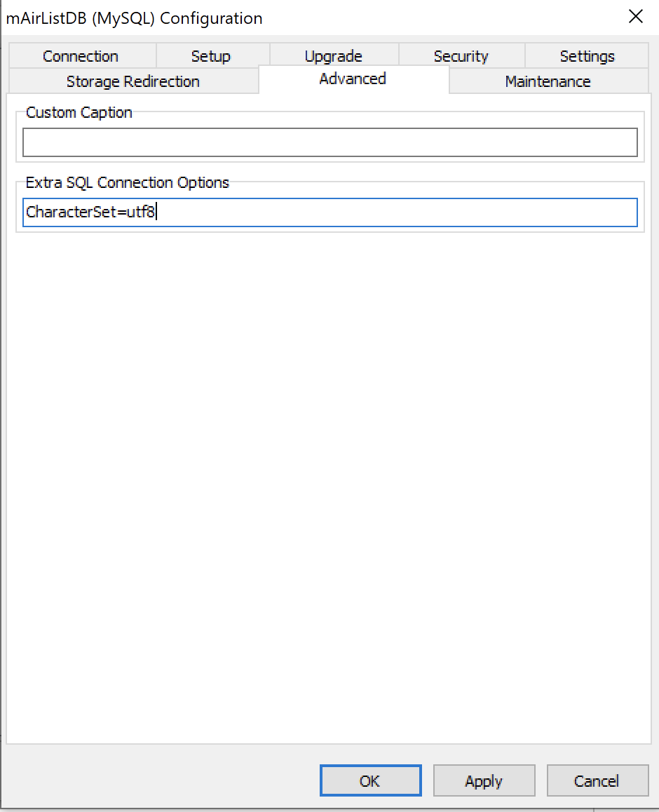This screenshot has height=812, width=659.
Task: Apply the configuration changes
Action: tap(484, 781)
